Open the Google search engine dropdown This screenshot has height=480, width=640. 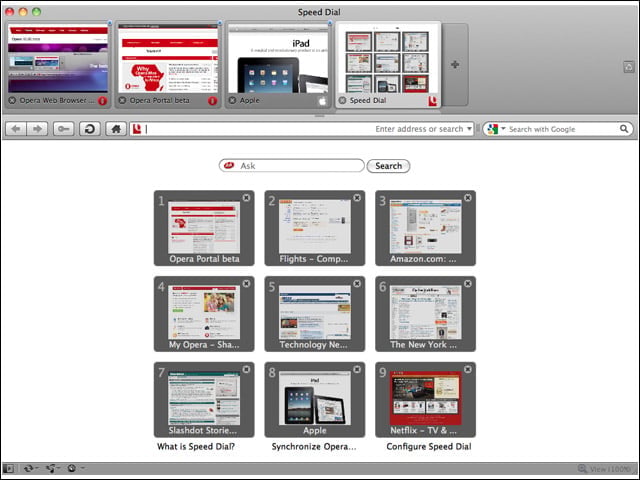pos(503,129)
